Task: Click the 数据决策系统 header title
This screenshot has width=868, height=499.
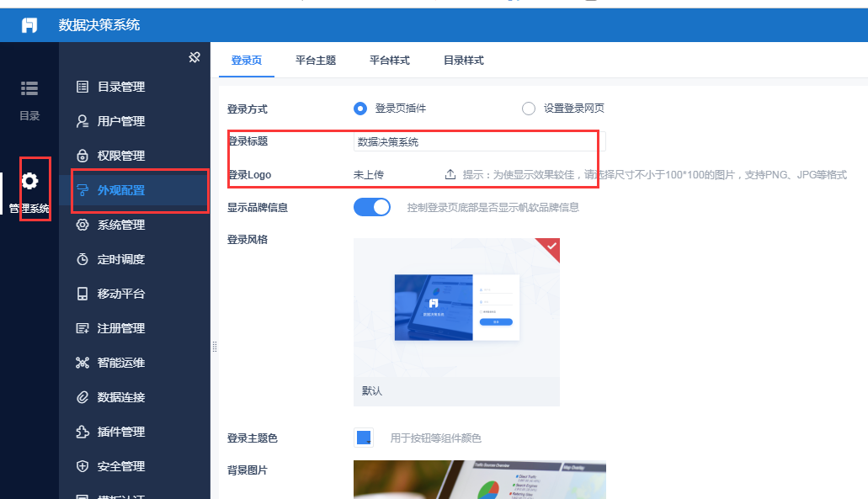Action: coord(99,25)
